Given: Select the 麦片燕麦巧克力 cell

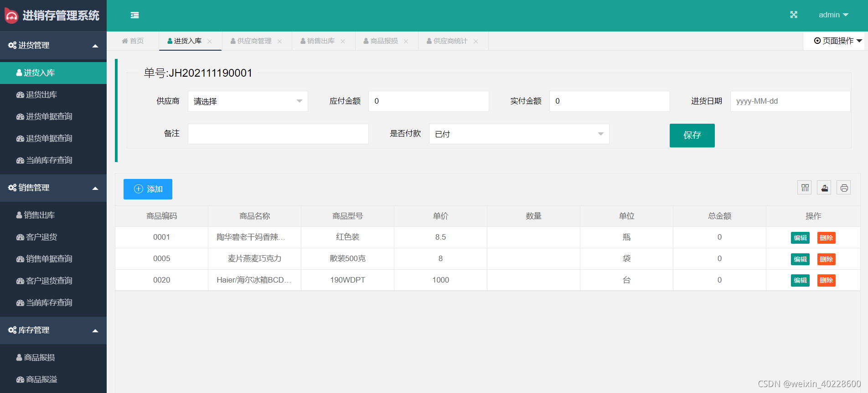Looking at the screenshot, I should click(x=254, y=259).
